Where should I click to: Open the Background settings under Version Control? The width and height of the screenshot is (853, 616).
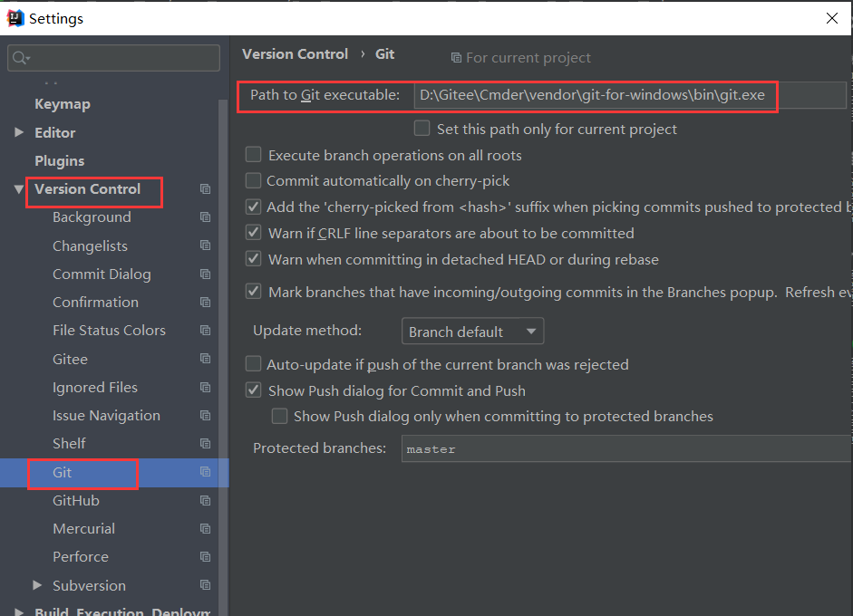click(x=92, y=217)
